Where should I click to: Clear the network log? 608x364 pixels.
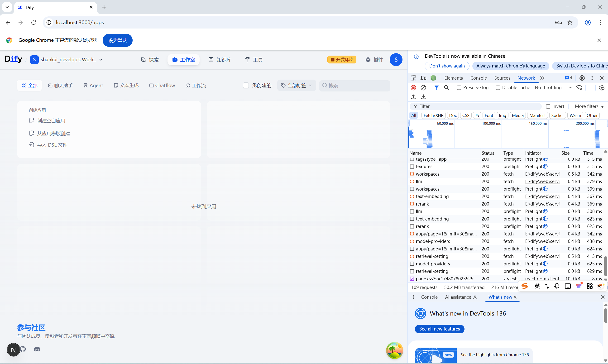coord(423,88)
